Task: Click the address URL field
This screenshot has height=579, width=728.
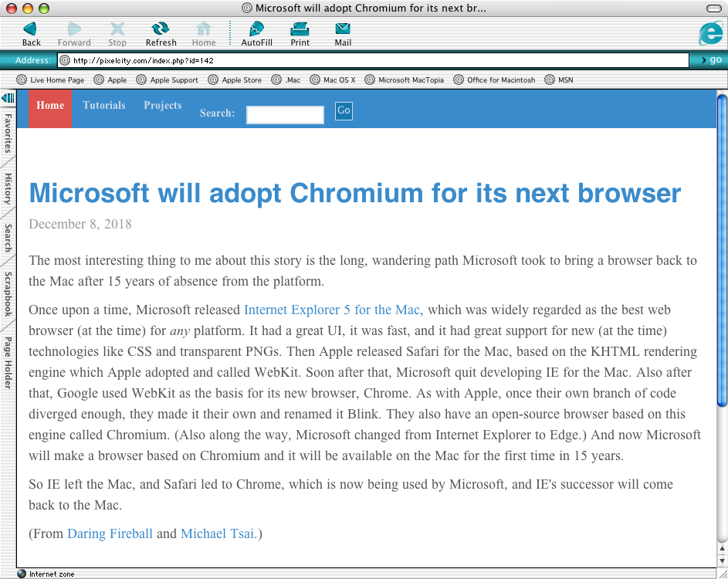Action: [x=374, y=60]
